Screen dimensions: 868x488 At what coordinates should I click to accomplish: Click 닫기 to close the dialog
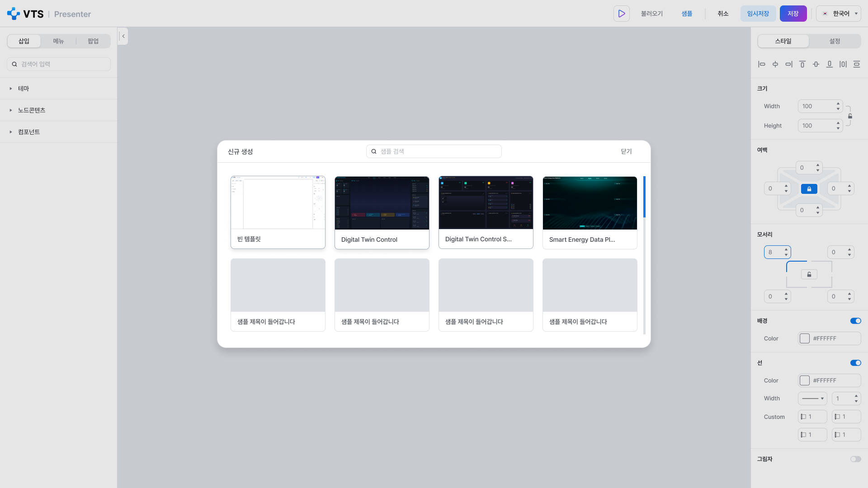click(x=626, y=151)
